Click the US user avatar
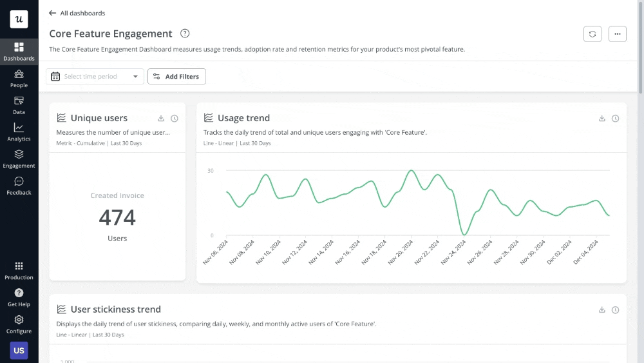Image resolution: width=644 pixels, height=363 pixels. click(x=19, y=350)
